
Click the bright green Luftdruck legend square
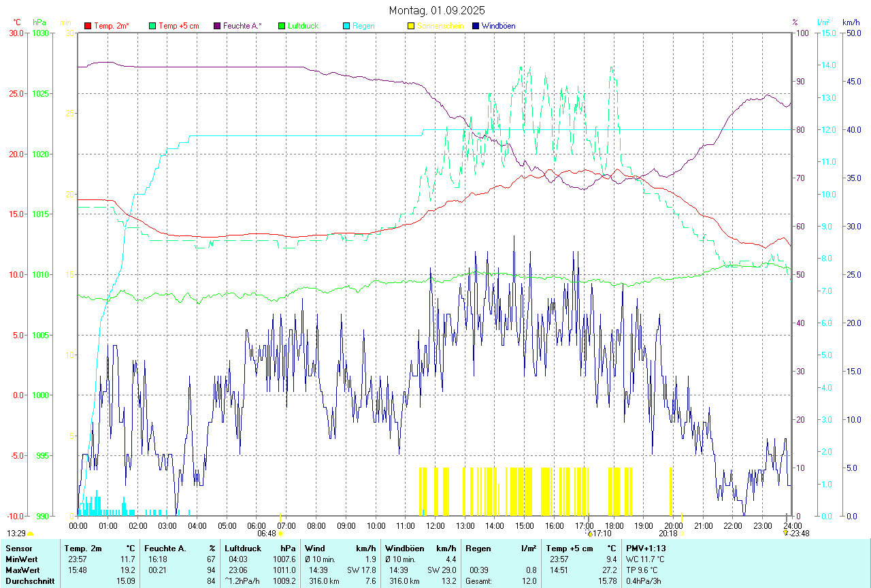pos(282,26)
